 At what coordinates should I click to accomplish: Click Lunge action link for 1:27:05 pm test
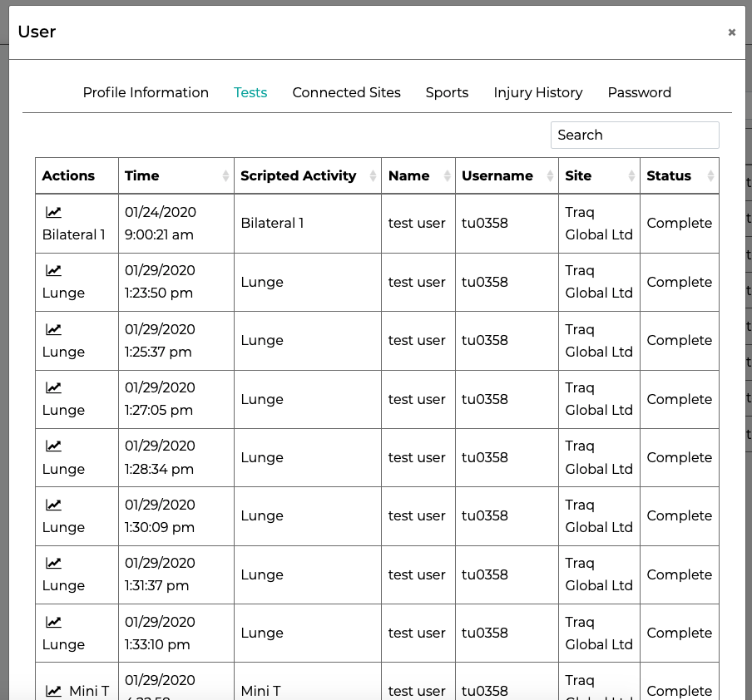pos(63,411)
